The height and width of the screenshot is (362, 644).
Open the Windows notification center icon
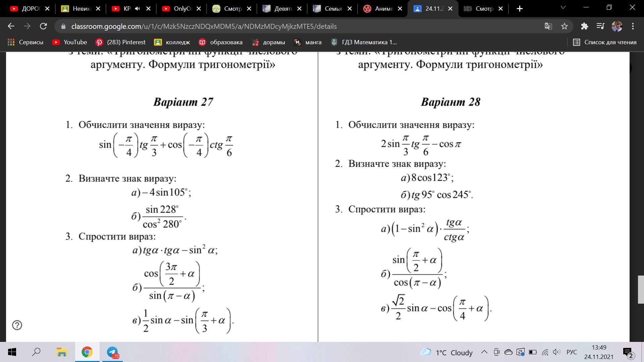pos(628,353)
